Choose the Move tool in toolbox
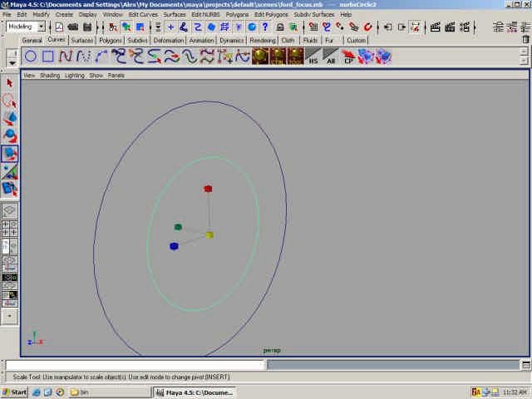 point(10,118)
